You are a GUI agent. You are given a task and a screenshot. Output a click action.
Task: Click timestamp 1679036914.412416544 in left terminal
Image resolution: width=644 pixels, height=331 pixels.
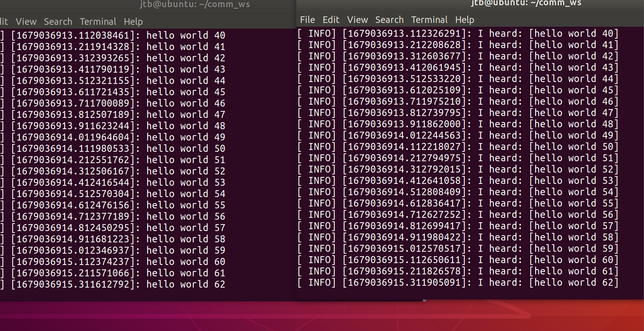click(73, 182)
